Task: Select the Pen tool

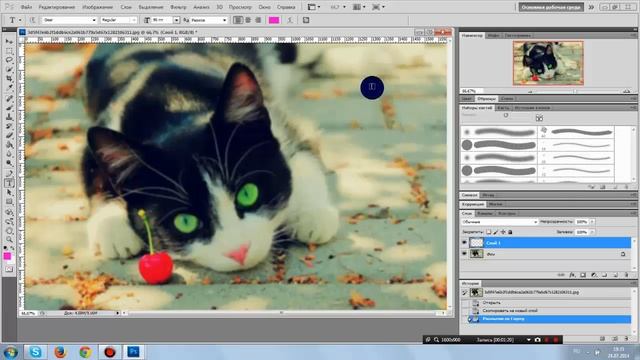Action: pyautogui.click(x=9, y=174)
